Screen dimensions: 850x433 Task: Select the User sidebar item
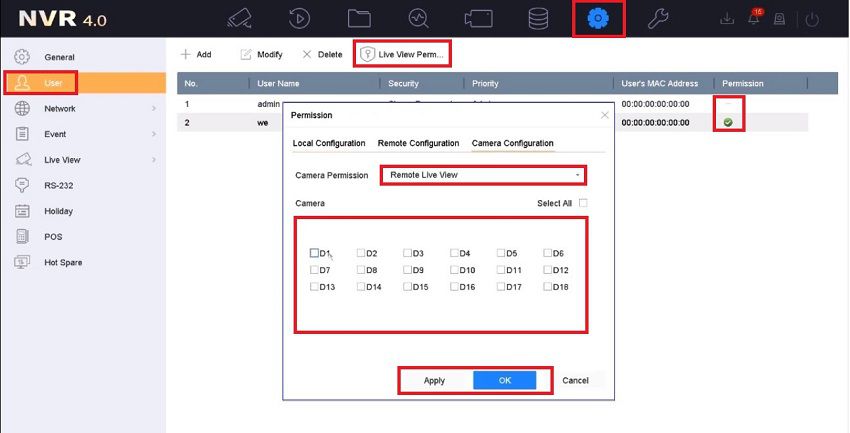click(85, 83)
